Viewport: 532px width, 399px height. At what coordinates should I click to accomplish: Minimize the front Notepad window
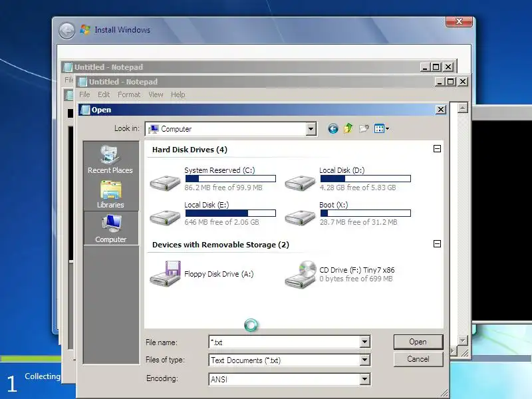pyautogui.click(x=440, y=81)
